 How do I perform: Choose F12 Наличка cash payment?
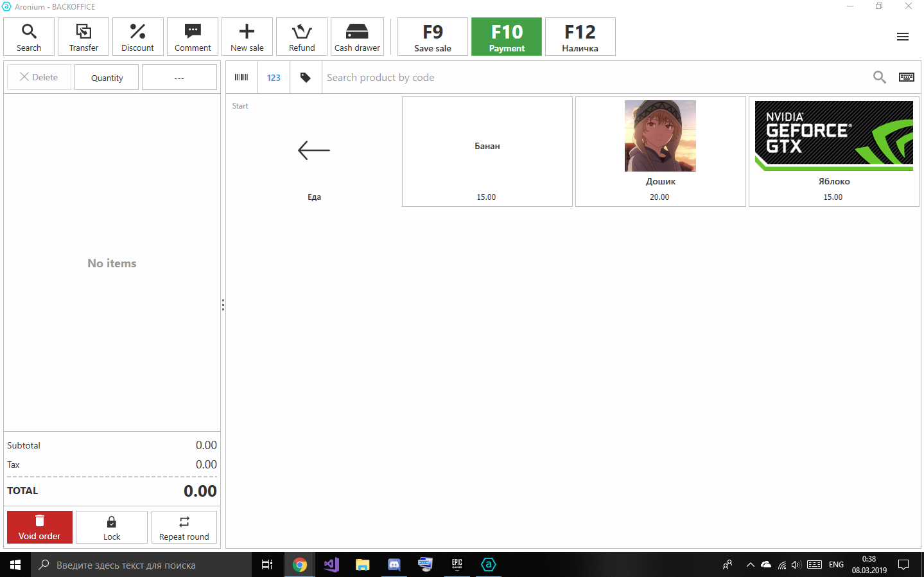(580, 37)
